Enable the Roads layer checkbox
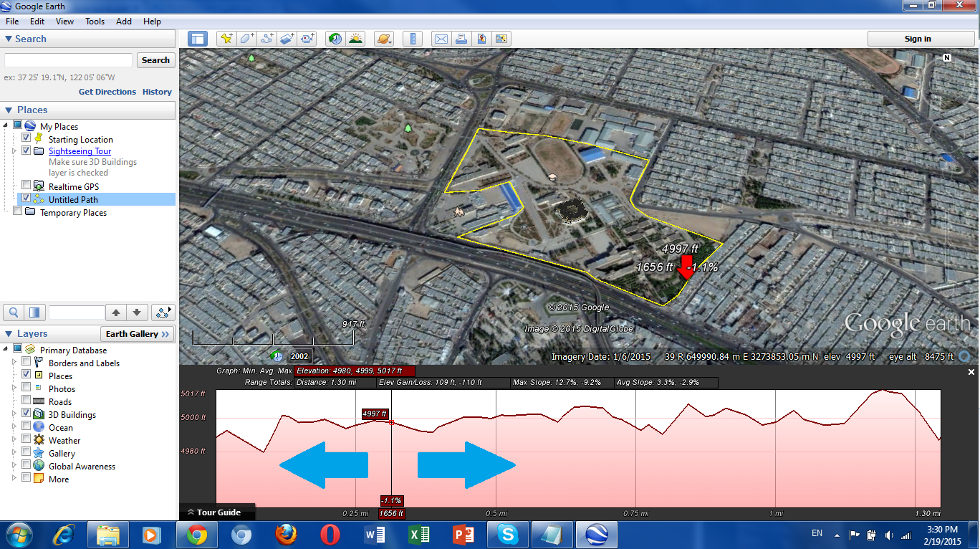The image size is (980, 549). [27, 401]
